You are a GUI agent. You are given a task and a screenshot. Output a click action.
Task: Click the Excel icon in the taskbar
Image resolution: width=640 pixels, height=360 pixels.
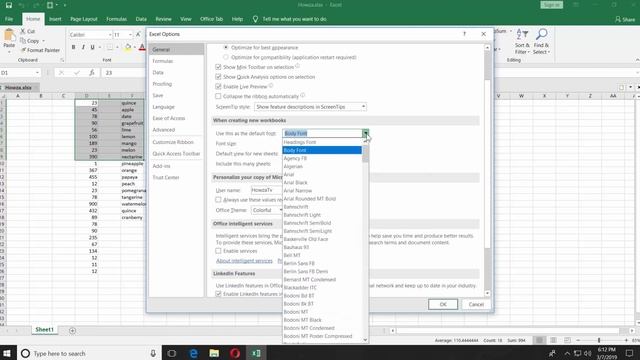[256, 353]
